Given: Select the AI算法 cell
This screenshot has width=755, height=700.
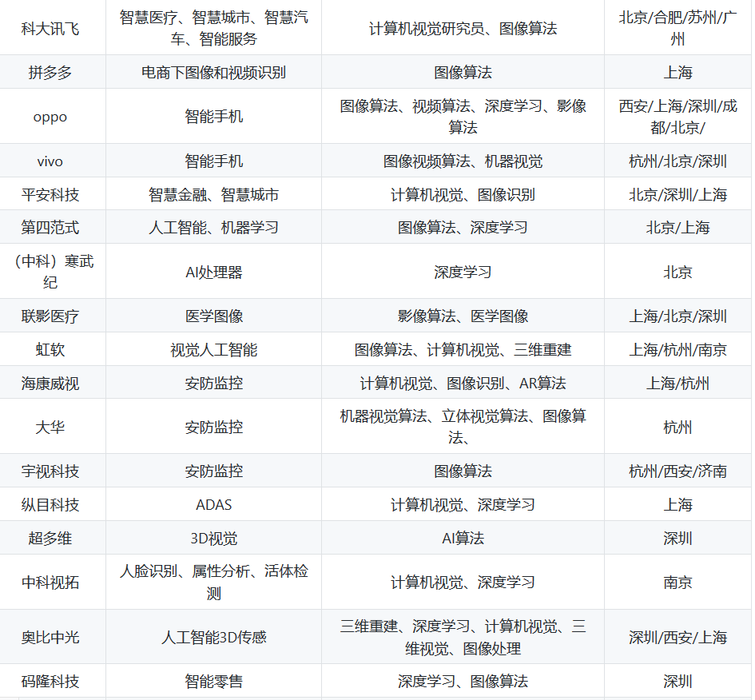Looking at the screenshot, I should point(463,538).
